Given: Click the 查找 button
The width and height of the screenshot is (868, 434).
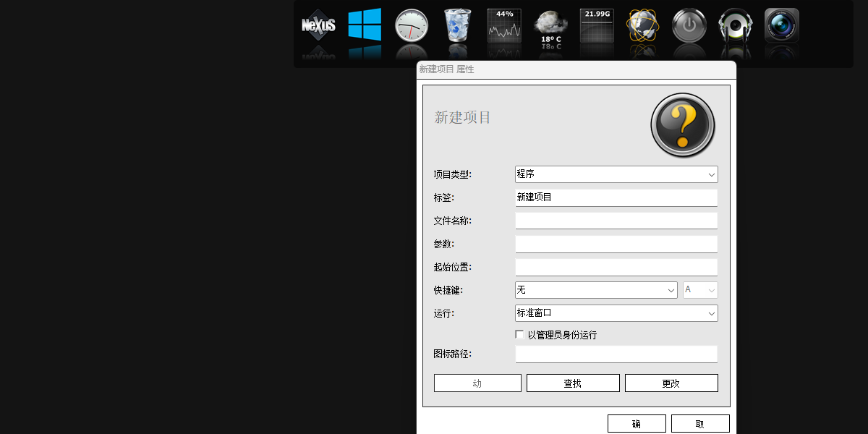Looking at the screenshot, I should (x=573, y=383).
